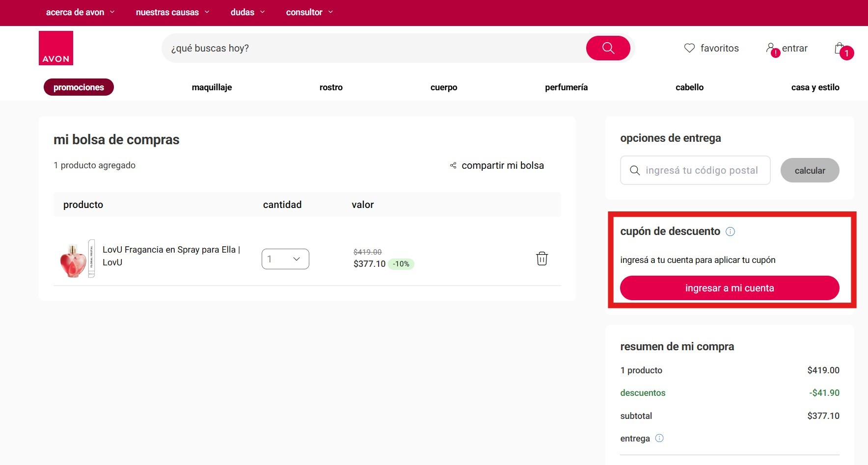The image size is (868, 465).
Task: Focus the código postal input field
Action: tap(701, 170)
